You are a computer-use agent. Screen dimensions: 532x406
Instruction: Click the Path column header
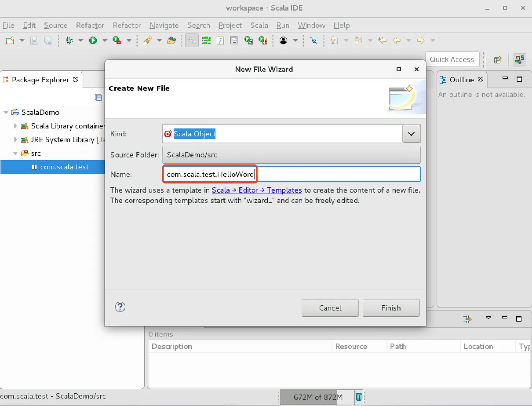pyautogui.click(x=423, y=346)
